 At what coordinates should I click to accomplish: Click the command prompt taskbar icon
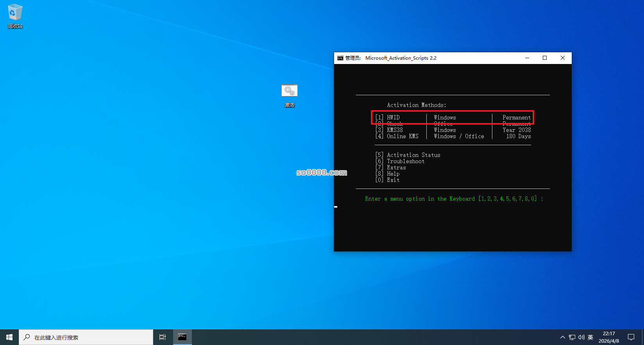182,337
